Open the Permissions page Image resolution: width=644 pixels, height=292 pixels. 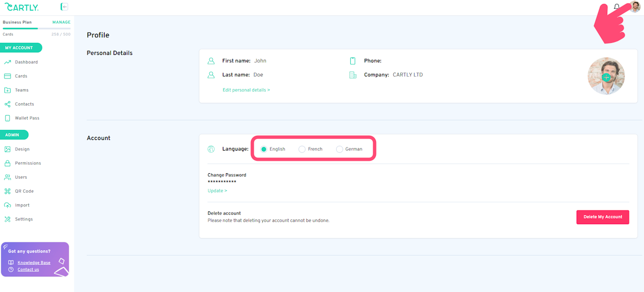28,163
